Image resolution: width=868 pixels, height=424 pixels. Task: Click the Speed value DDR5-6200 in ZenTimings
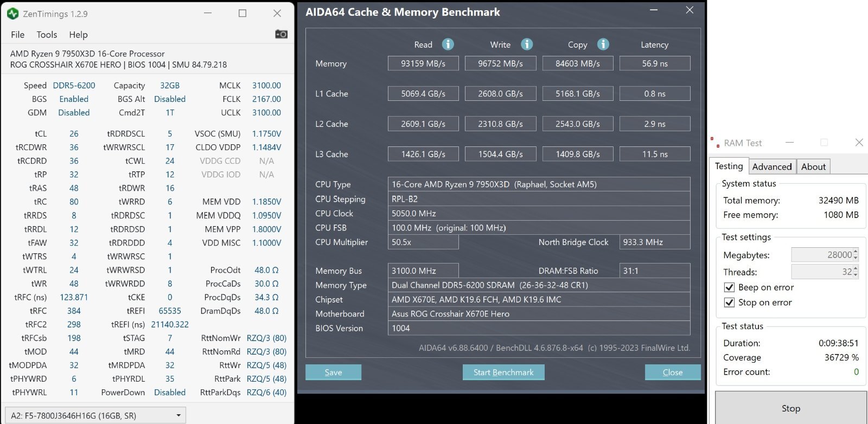point(74,86)
